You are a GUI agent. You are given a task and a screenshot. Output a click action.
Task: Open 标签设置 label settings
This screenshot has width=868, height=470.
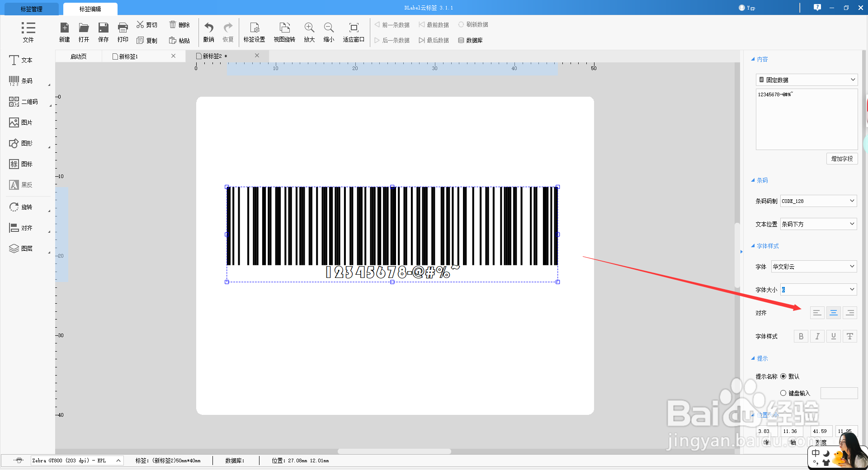(x=255, y=33)
